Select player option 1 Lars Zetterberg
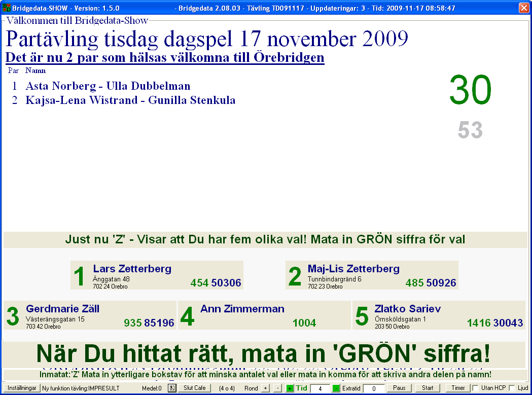Viewport: 532px width, 395px height. point(157,275)
